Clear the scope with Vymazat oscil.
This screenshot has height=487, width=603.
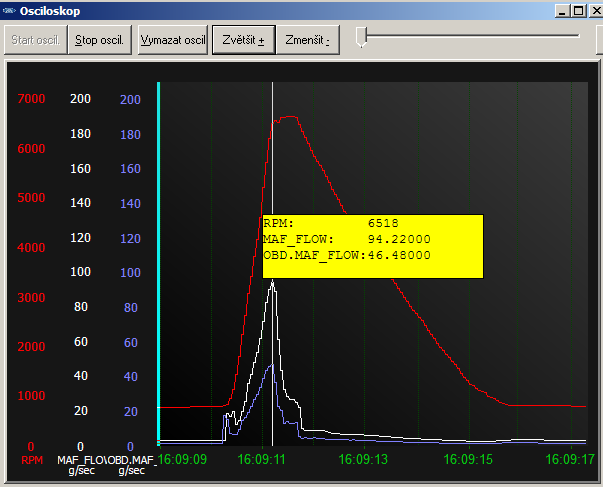(172, 41)
